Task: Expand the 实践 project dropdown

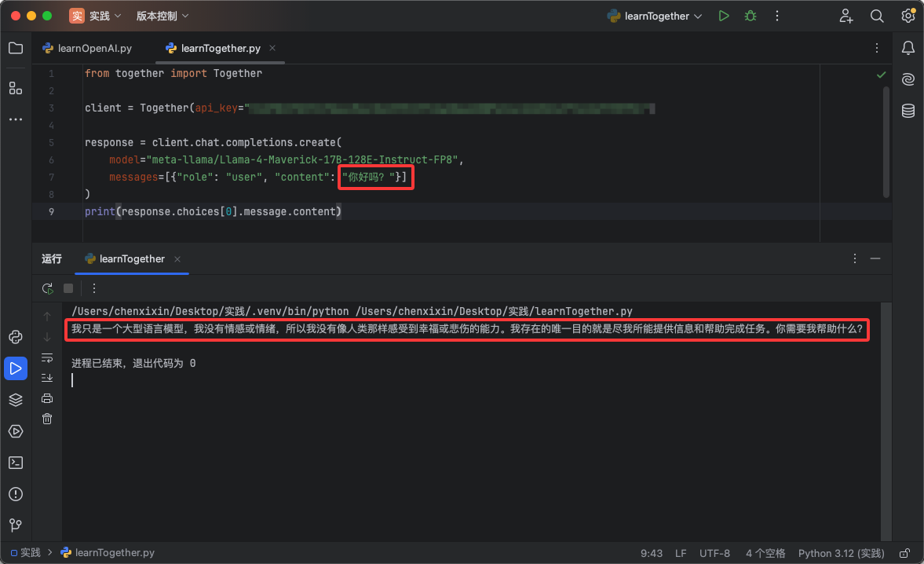Action: (96, 16)
